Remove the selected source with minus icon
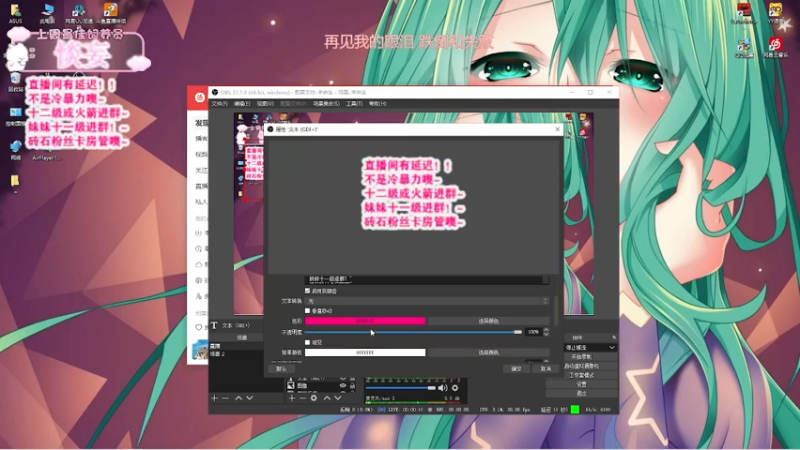This screenshot has height=450, width=800. click(303, 398)
